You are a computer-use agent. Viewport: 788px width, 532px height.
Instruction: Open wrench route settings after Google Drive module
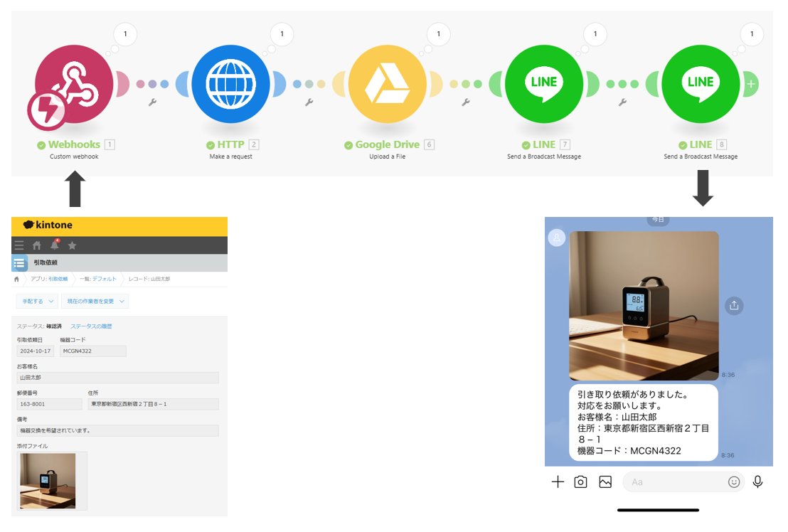[466, 102]
